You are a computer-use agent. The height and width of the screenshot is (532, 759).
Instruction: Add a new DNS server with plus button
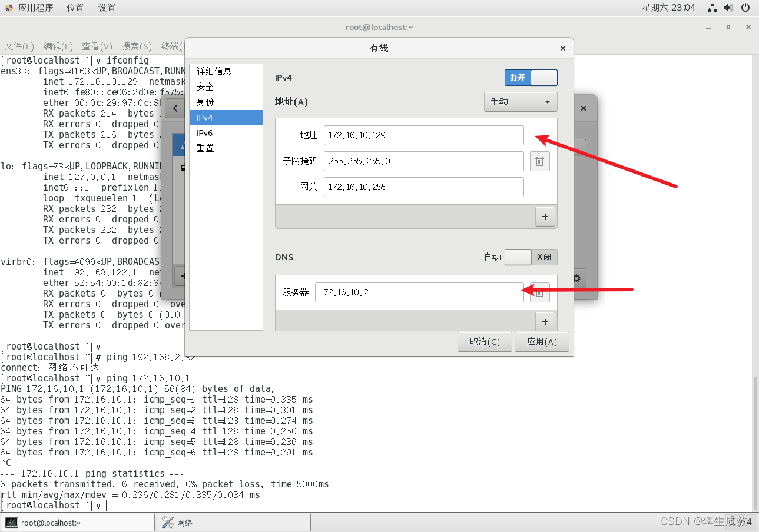click(545, 321)
